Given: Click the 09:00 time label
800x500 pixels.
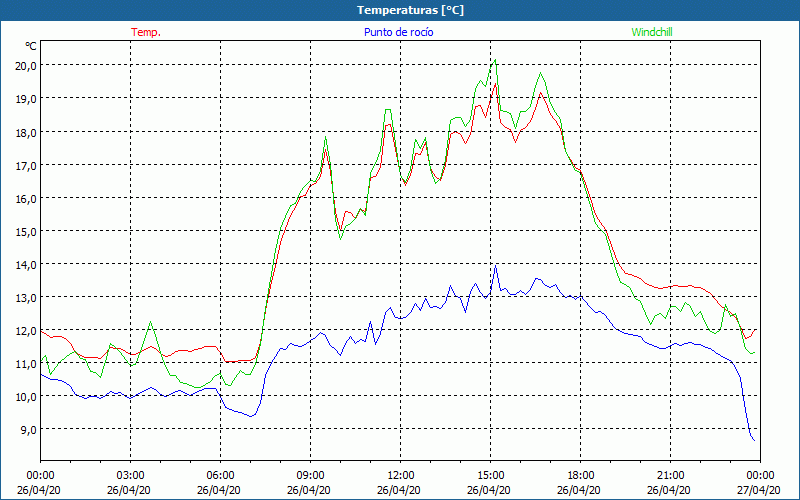Looking at the screenshot, I should [x=310, y=476].
